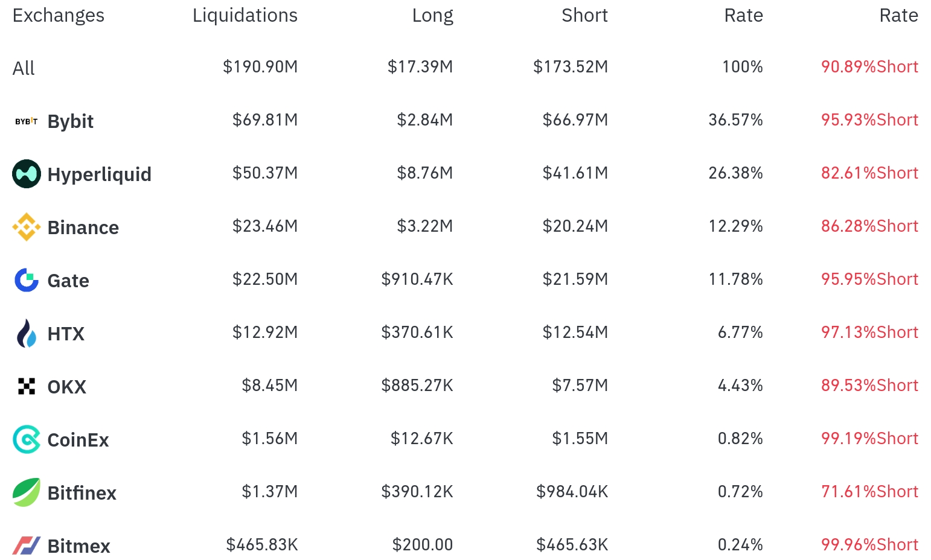Click the Gate exchange logo icon
The image size is (931, 560).
[x=27, y=280]
